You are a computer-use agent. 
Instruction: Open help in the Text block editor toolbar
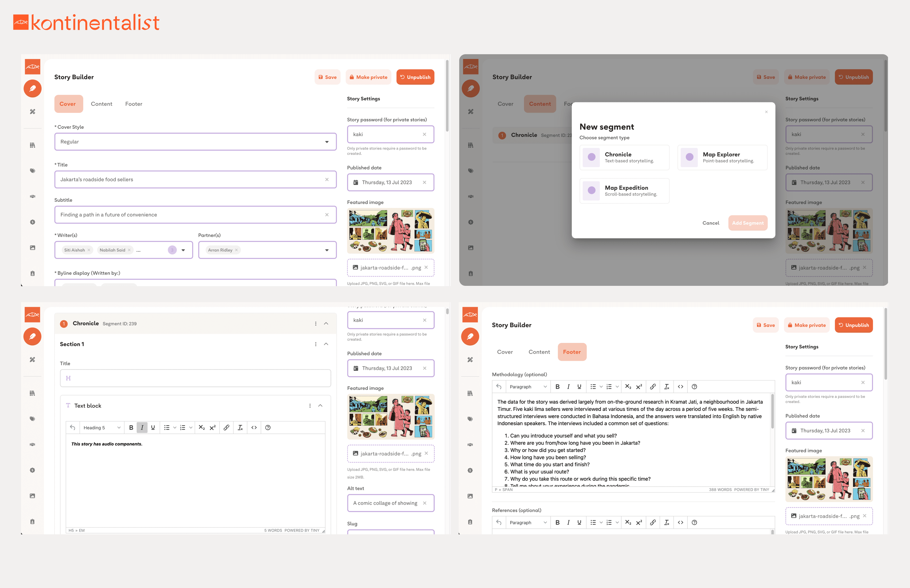coord(268,428)
